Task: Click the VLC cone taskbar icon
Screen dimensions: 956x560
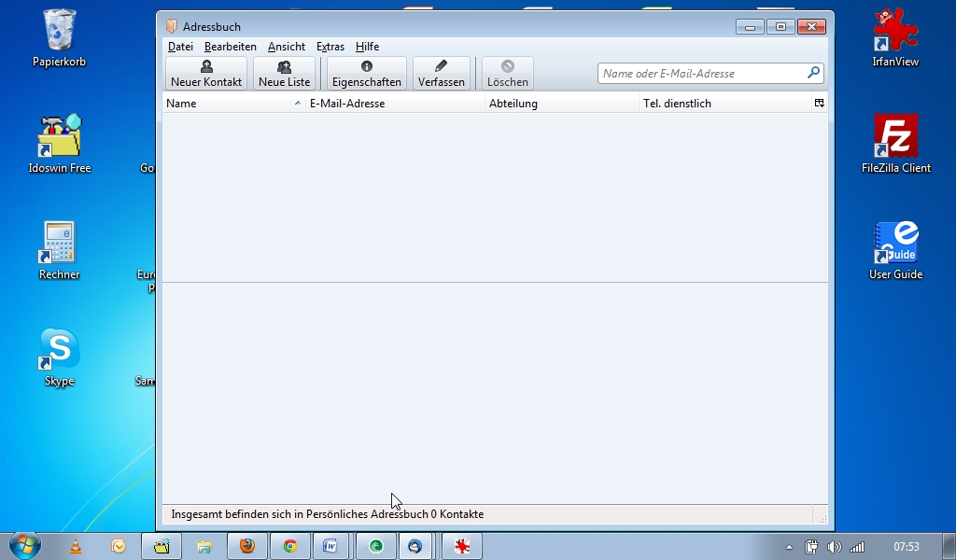Action: (x=76, y=546)
